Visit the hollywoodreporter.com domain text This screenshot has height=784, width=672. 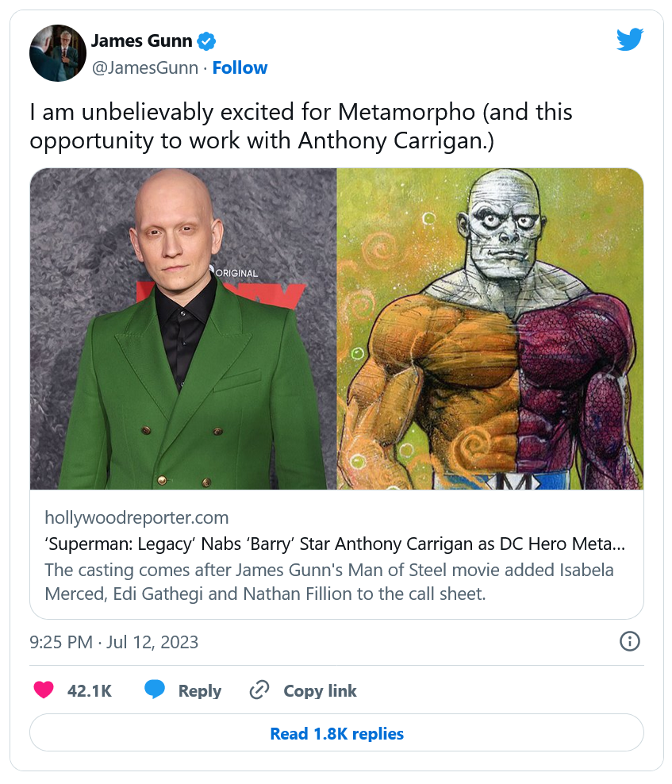pyautogui.click(x=136, y=518)
